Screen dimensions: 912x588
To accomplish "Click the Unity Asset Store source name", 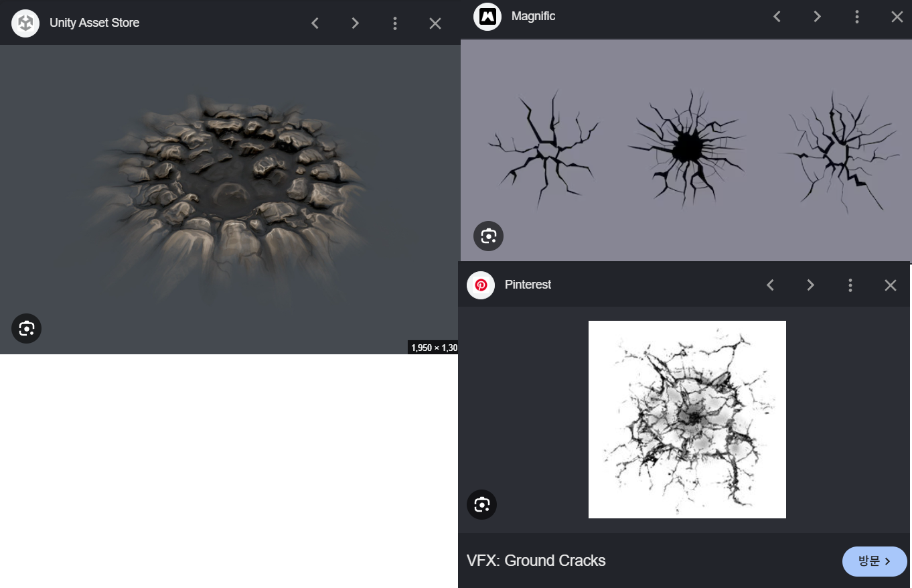I will pos(94,23).
